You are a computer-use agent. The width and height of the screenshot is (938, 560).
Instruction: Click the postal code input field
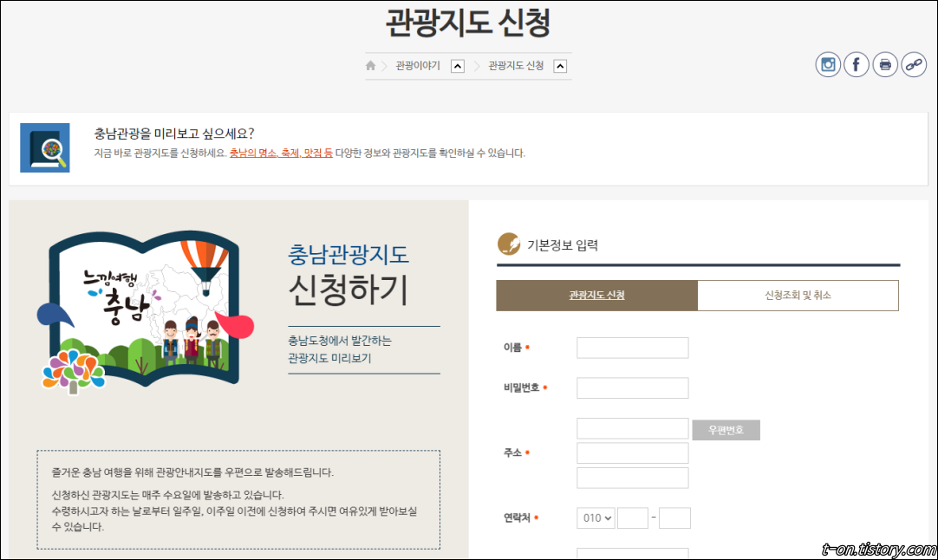[x=632, y=428]
